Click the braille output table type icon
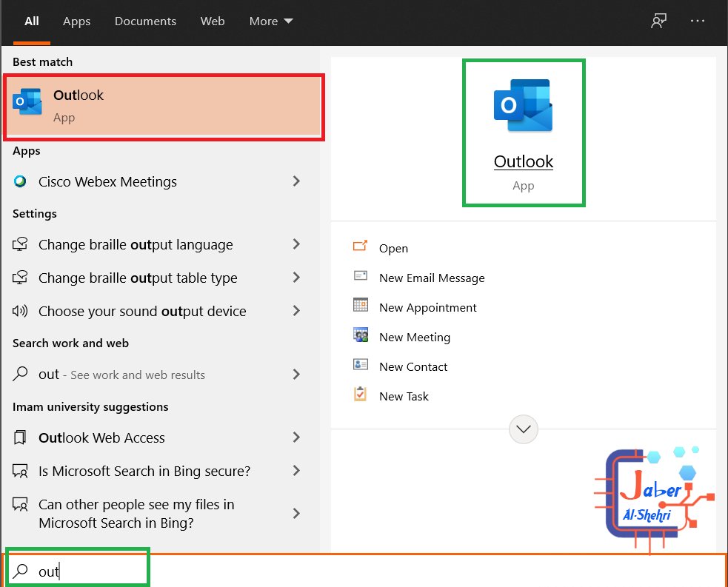 coord(20,278)
